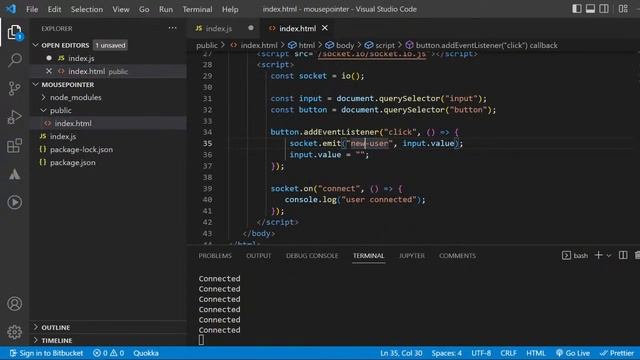Screen dimensions: 640x360
Task: Change encoding via UTF-8 status item
Action: (x=481, y=353)
